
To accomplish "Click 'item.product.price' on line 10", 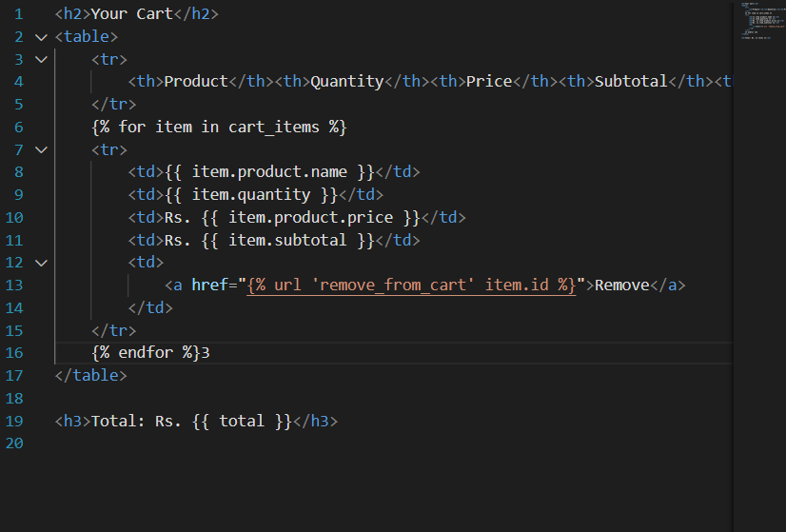I will [x=310, y=218].
